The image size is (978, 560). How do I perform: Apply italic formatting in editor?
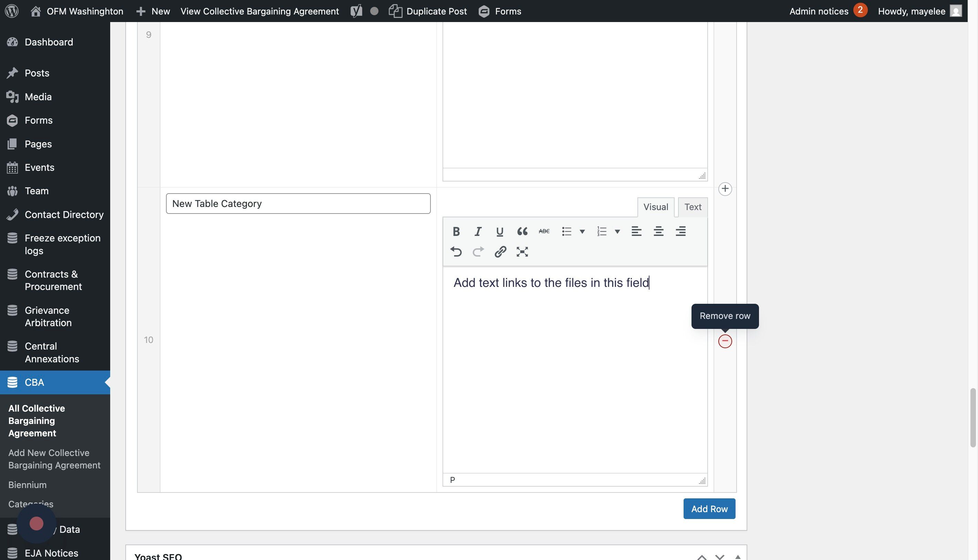(478, 231)
